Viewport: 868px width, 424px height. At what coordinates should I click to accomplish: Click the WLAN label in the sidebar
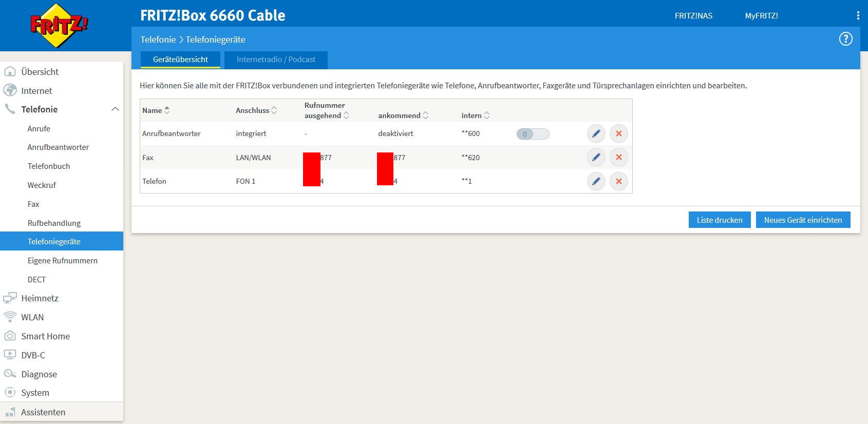click(32, 317)
